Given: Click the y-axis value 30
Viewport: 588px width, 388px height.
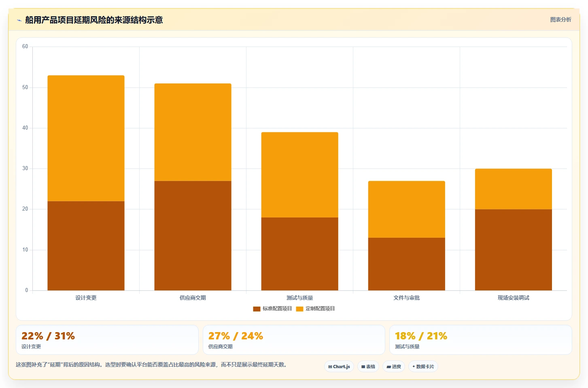Looking at the screenshot, I should pyautogui.click(x=25, y=168).
